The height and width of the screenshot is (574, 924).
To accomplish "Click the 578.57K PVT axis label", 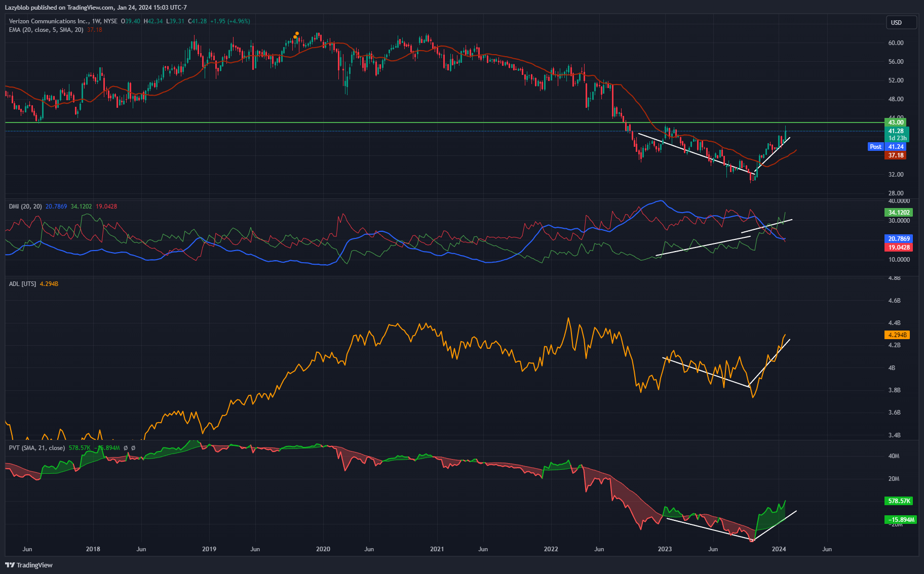I will (899, 501).
